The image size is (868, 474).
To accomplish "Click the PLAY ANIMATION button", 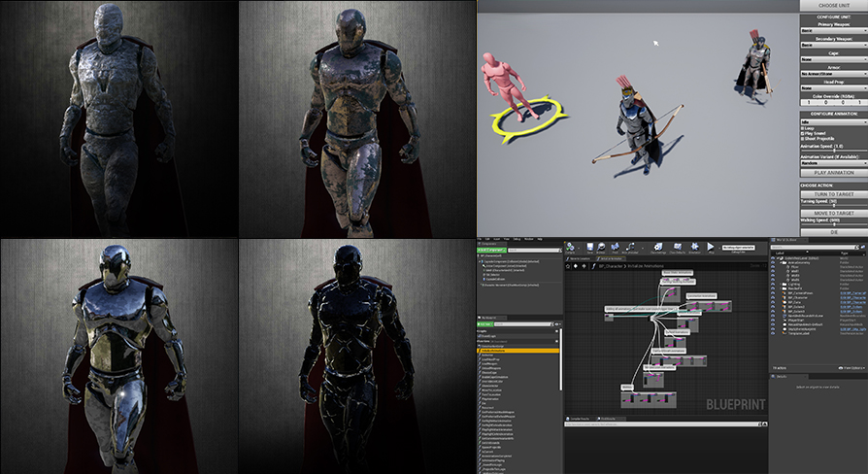I will point(833,172).
